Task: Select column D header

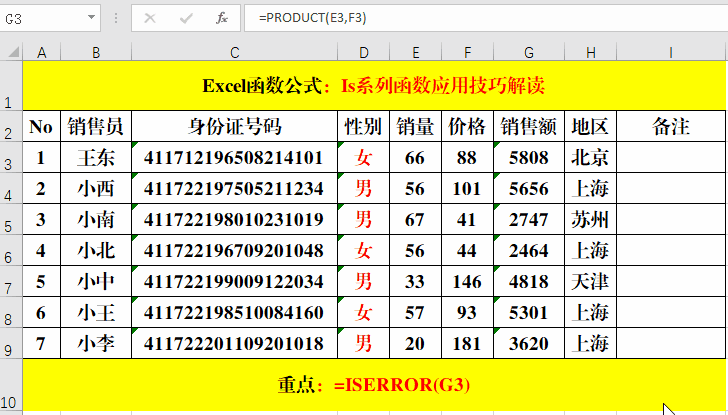Action: [x=364, y=52]
